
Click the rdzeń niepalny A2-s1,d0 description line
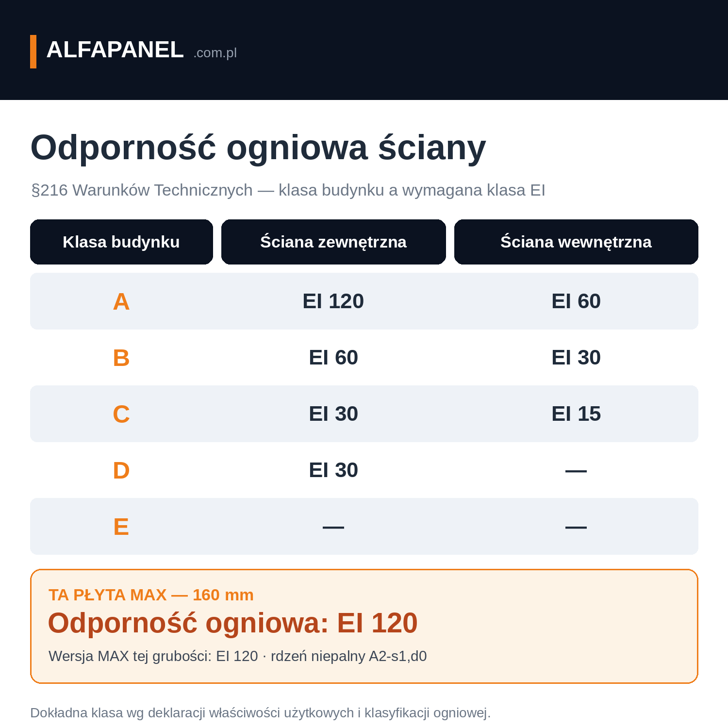(238, 656)
